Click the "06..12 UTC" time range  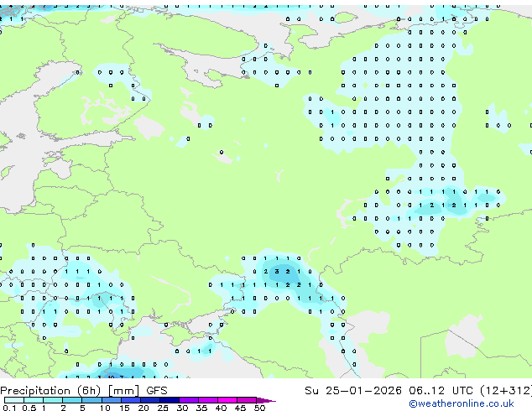(x=441, y=391)
